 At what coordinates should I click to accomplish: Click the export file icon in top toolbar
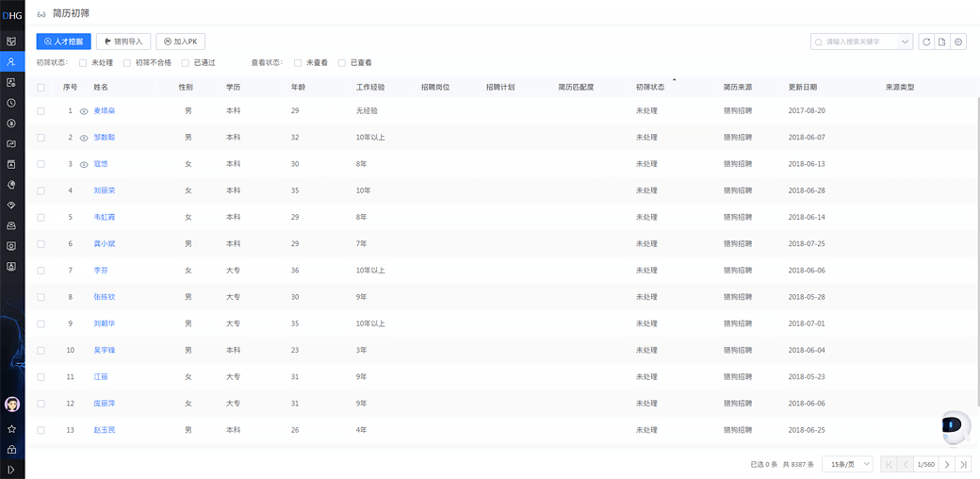pyautogui.click(x=942, y=41)
